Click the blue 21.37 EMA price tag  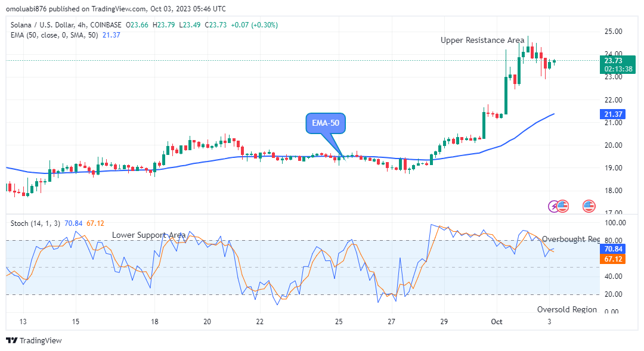pyautogui.click(x=614, y=114)
